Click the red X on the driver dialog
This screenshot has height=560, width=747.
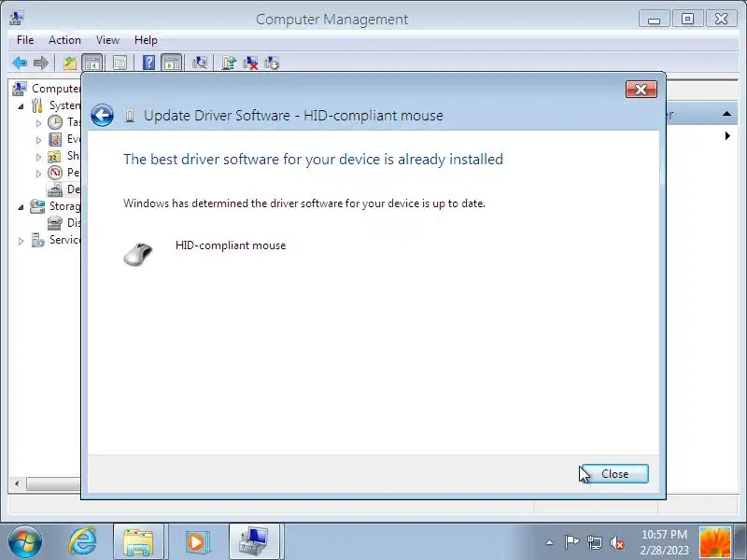coord(641,89)
